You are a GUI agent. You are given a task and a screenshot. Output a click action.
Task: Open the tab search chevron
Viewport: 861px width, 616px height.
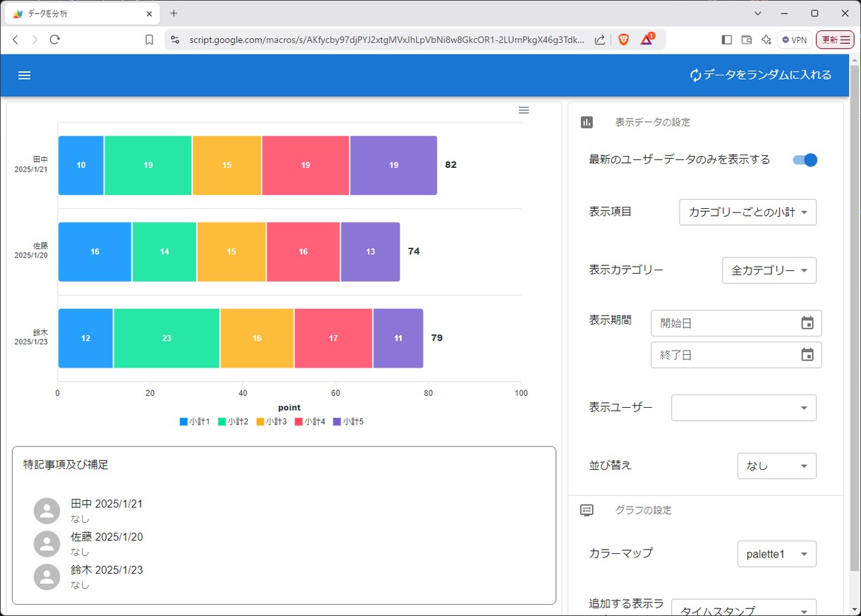coord(758,13)
